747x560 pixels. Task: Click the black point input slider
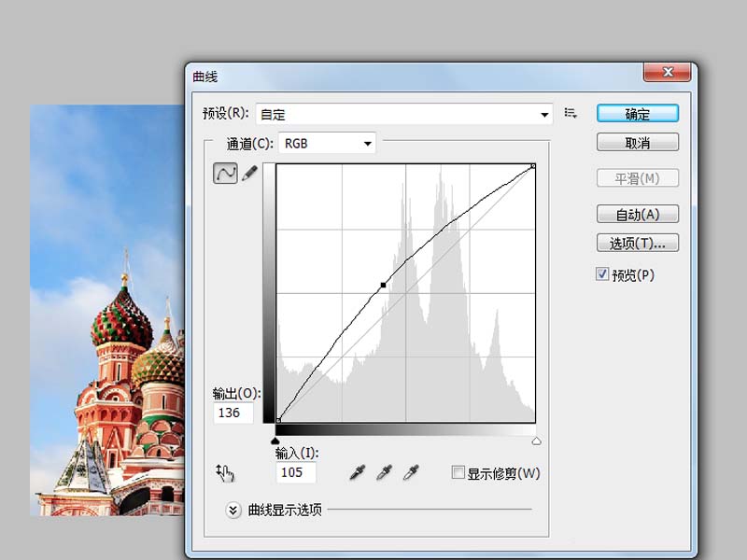(x=275, y=441)
